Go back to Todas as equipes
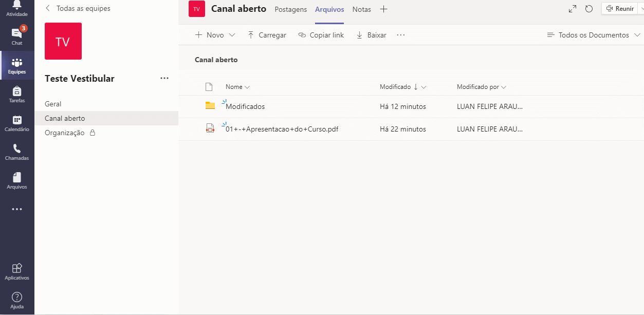This screenshot has width=644, height=315. click(x=78, y=8)
